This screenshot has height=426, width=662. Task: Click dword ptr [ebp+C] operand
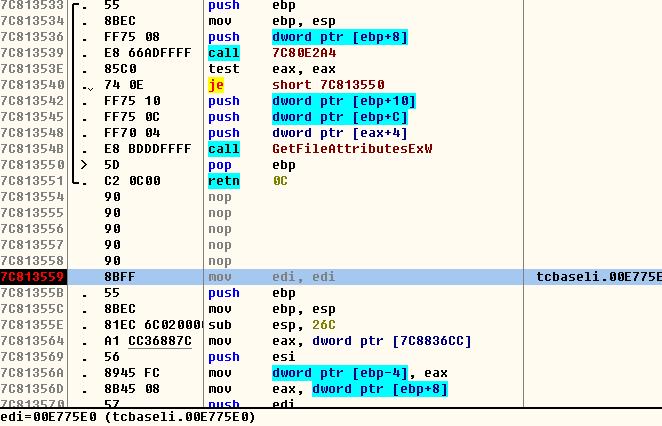click(340, 117)
